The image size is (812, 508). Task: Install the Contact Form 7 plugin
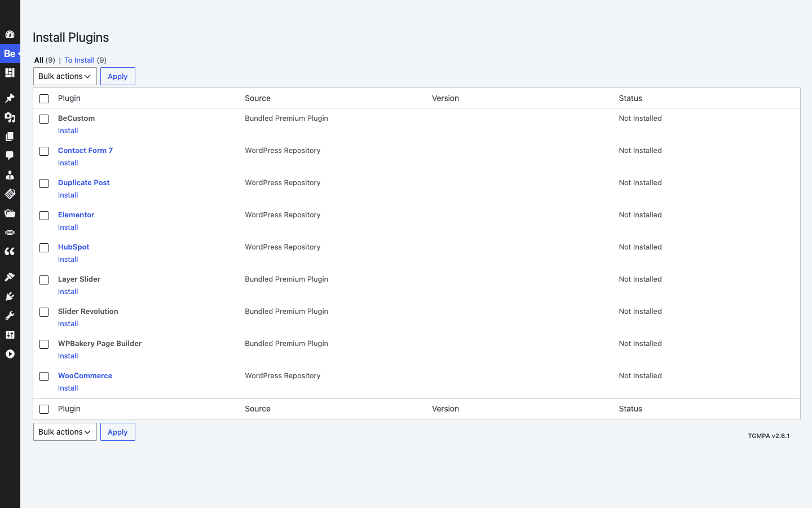click(x=68, y=163)
